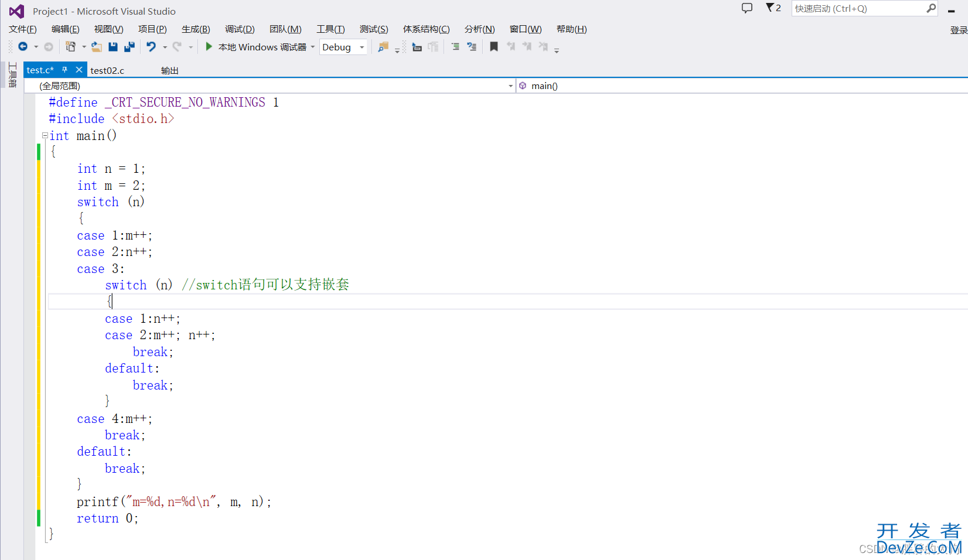
Task: Click the comment '//switch语句可以支持嵌套'
Action: (265, 285)
